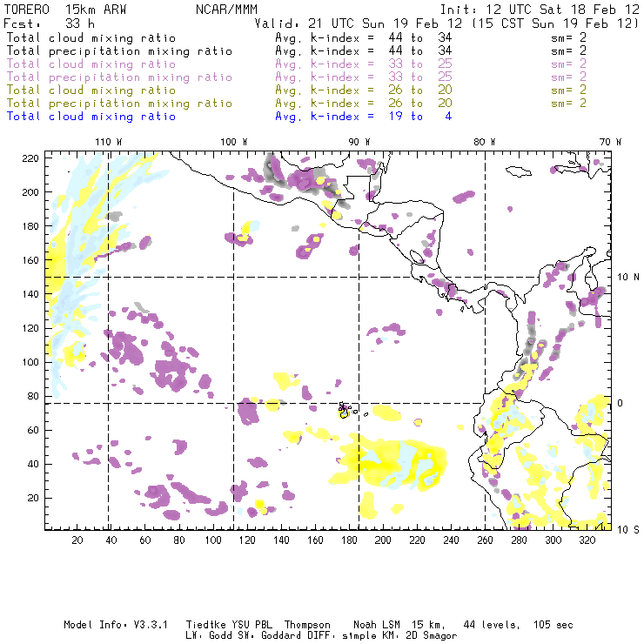Click the '180' tick label on the horizontal axis
The width and height of the screenshot is (644, 644).
pyautogui.click(x=349, y=540)
